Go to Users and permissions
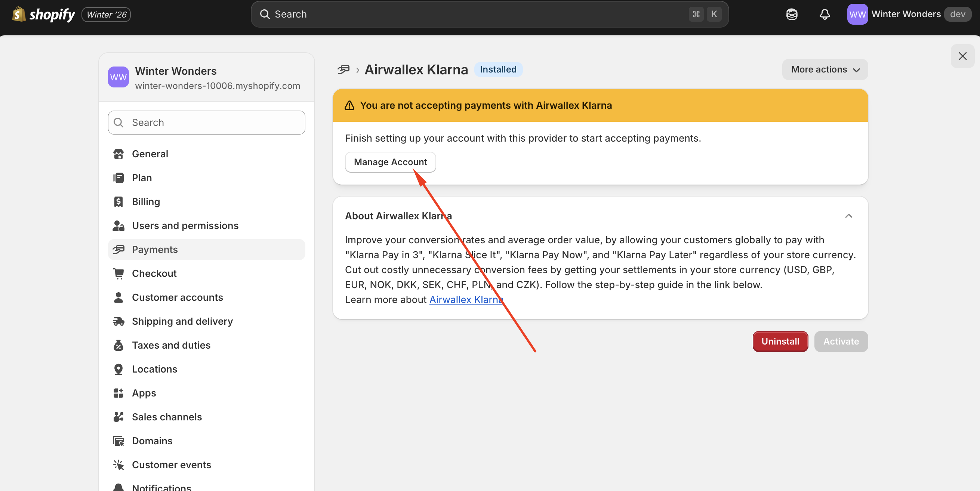The image size is (980, 491). point(185,226)
